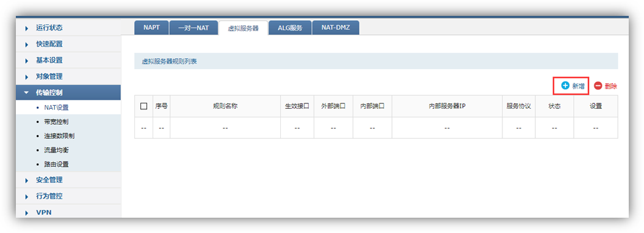644x233 pixels.
Task: Collapse the 传输控制 menu arrow
Action: pos(27,93)
